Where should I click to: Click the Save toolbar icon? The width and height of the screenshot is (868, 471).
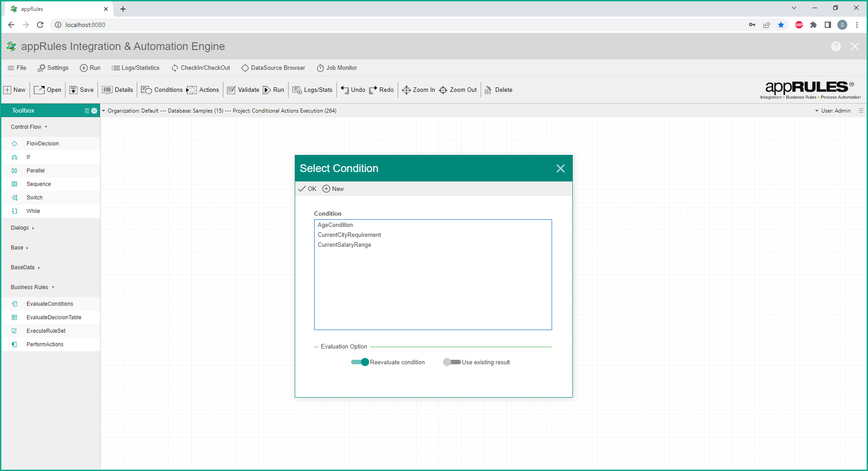click(x=73, y=90)
